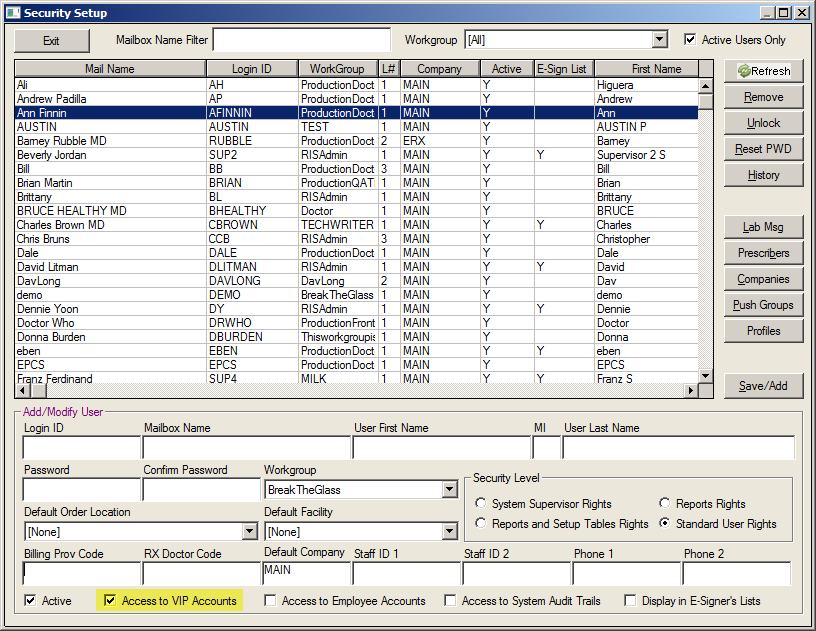Screen dimensions: 816x631
Task: Click the Confirm Password field
Action: tap(201, 490)
